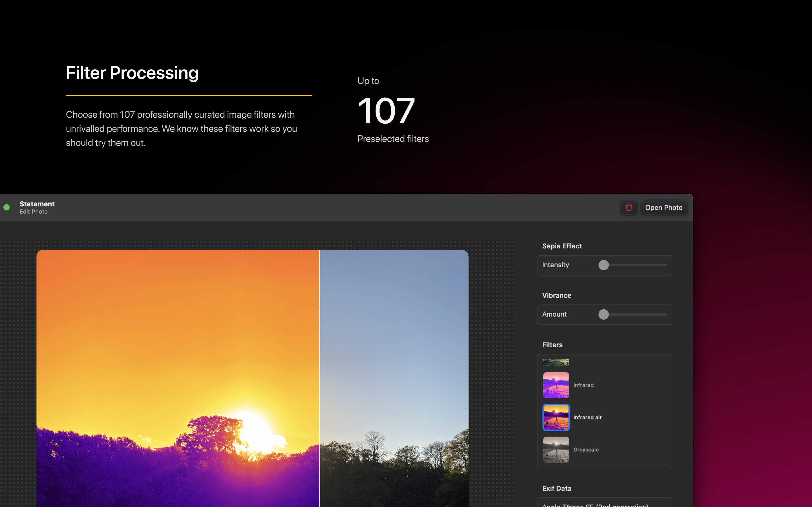This screenshot has width=812, height=507.
Task: Click the Vibrance Amount slider knob
Action: [x=603, y=315]
